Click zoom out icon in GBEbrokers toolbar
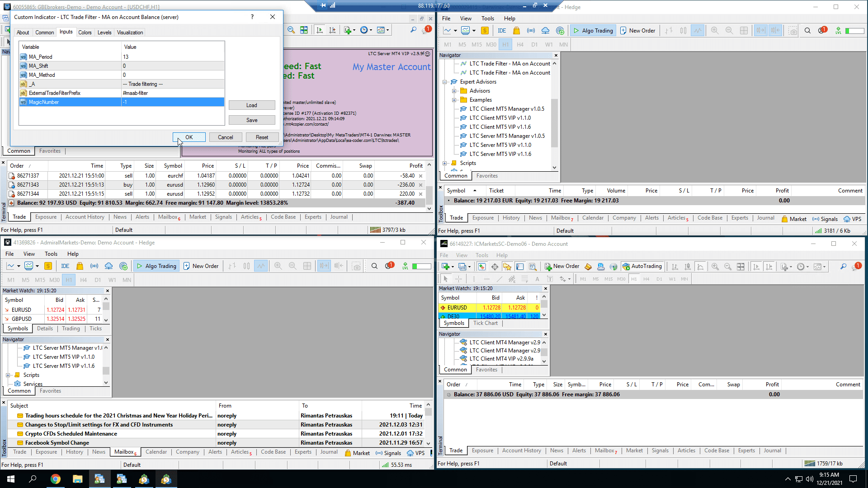This screenshot has width=868, height=488. click(291, 30)
